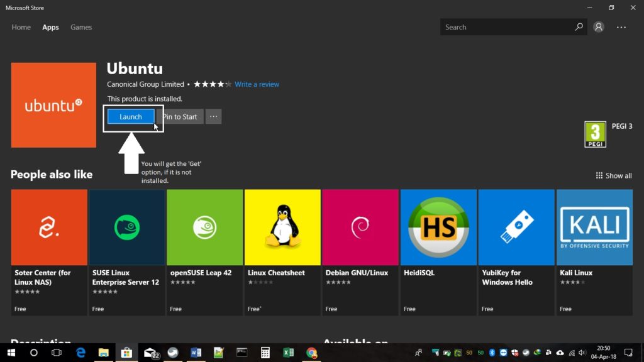Open the See more menu at top right

click(x=621, y=27)
